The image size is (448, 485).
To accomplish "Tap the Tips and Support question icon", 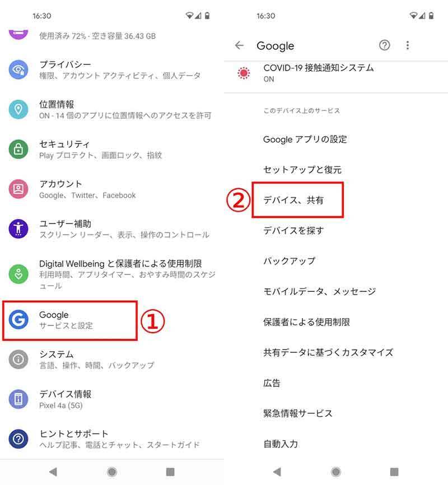I will [18, 439].
